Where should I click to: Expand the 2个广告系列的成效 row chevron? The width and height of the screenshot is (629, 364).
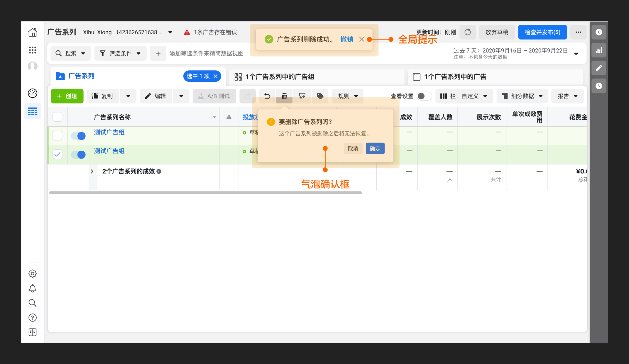pyautogui.click(x=92, y=171)
